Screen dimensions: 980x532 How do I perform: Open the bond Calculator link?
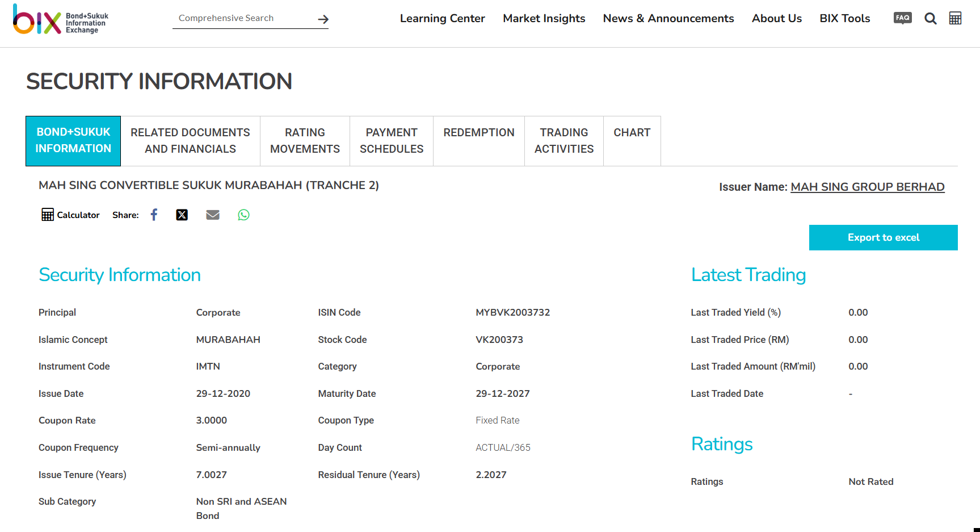pyautogui.click(x=71, y=215)
